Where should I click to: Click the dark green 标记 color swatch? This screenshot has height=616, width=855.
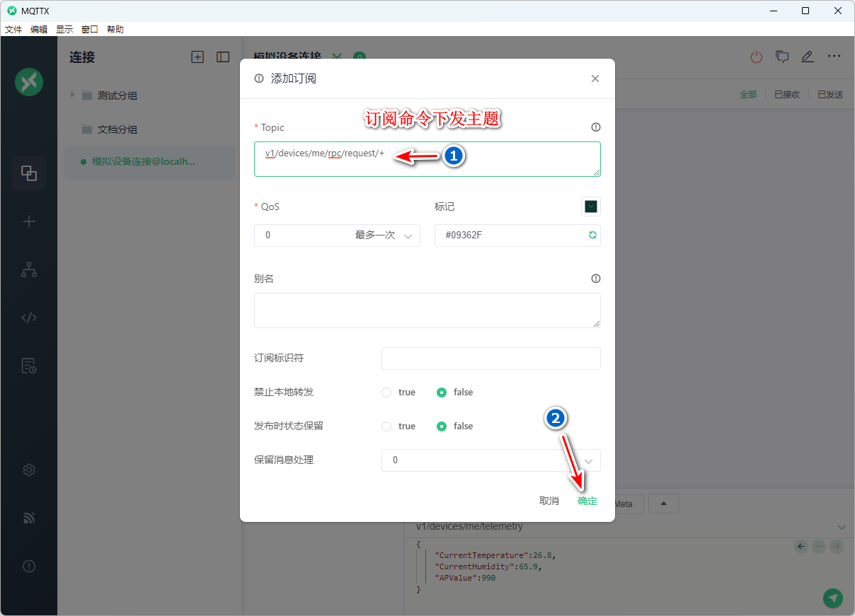coord(591,207)
